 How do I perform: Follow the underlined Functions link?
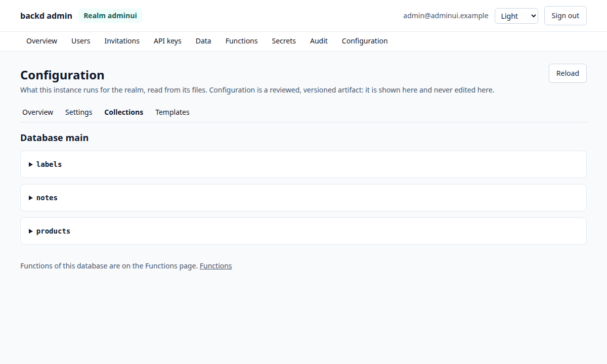click(x=216, y=266)
